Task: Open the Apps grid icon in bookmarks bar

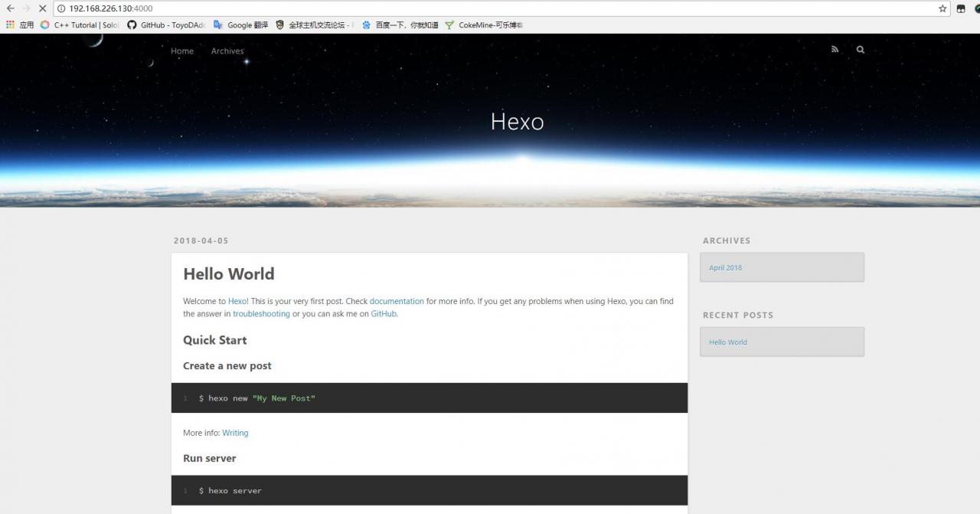Action: [10, 25]
